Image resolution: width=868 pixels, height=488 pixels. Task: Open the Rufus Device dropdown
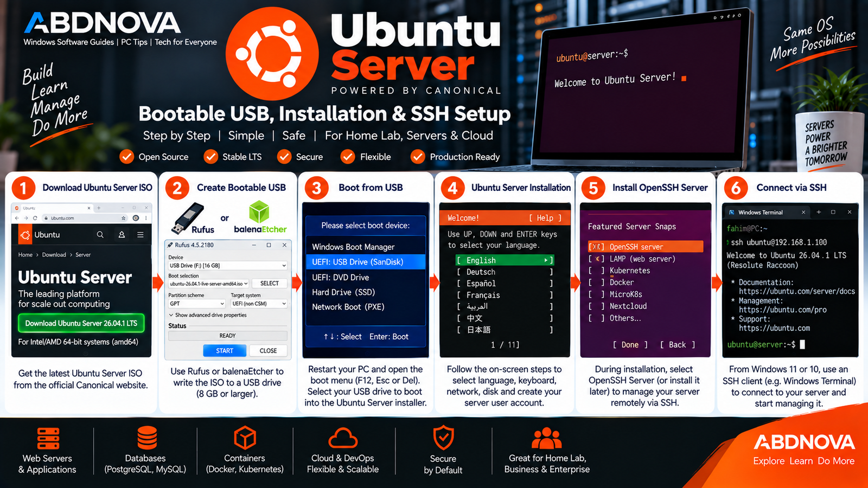tap(227, 266)
